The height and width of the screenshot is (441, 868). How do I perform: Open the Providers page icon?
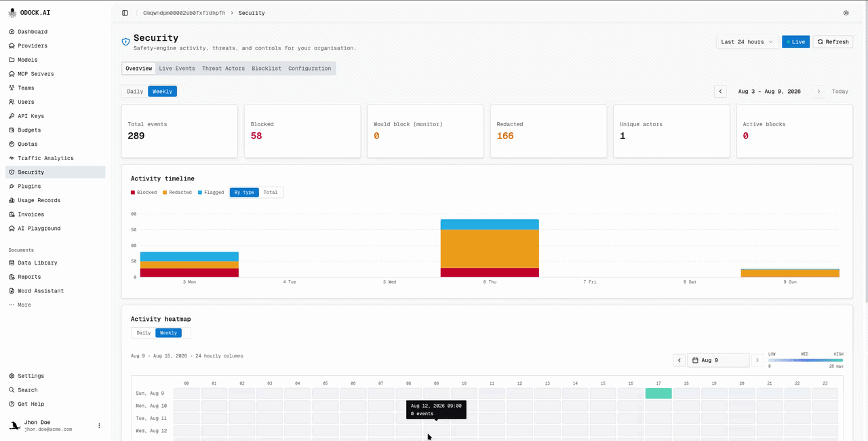pos(12,46)
